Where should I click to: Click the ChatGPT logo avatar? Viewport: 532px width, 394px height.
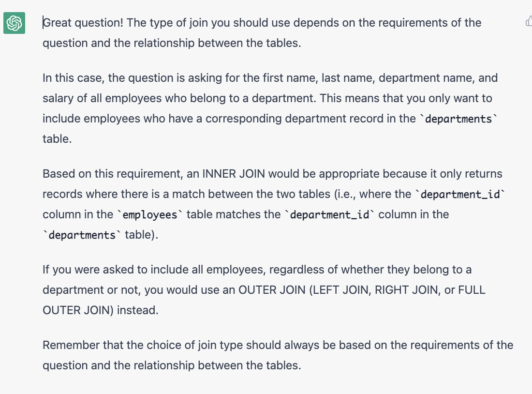click(x=14, y=23)
